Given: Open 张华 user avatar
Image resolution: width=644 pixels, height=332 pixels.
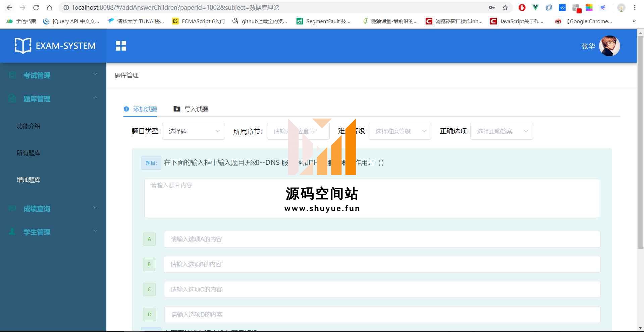Looking at the screenshot, I should pos(609,46).
